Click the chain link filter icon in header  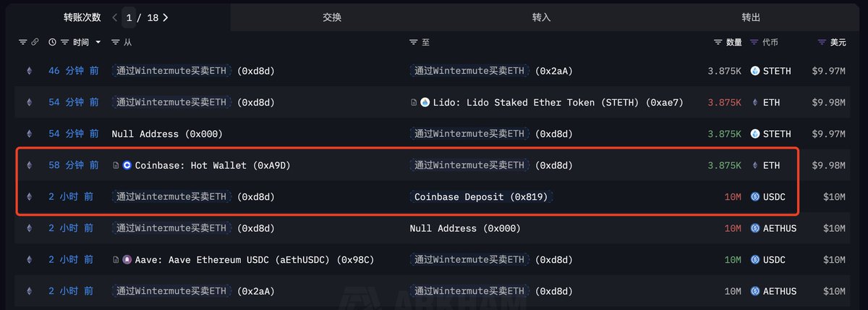tap(34, 43)
